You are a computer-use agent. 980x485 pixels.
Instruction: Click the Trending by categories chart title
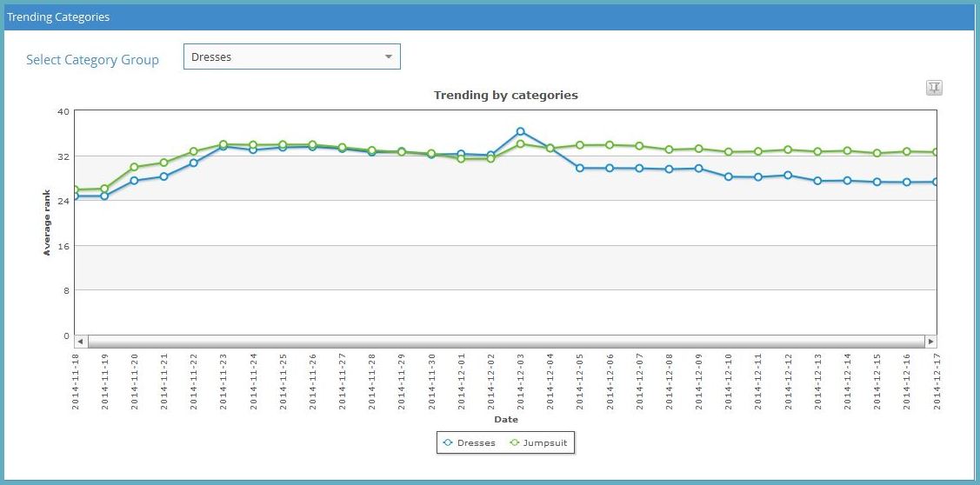coord(505,95)
